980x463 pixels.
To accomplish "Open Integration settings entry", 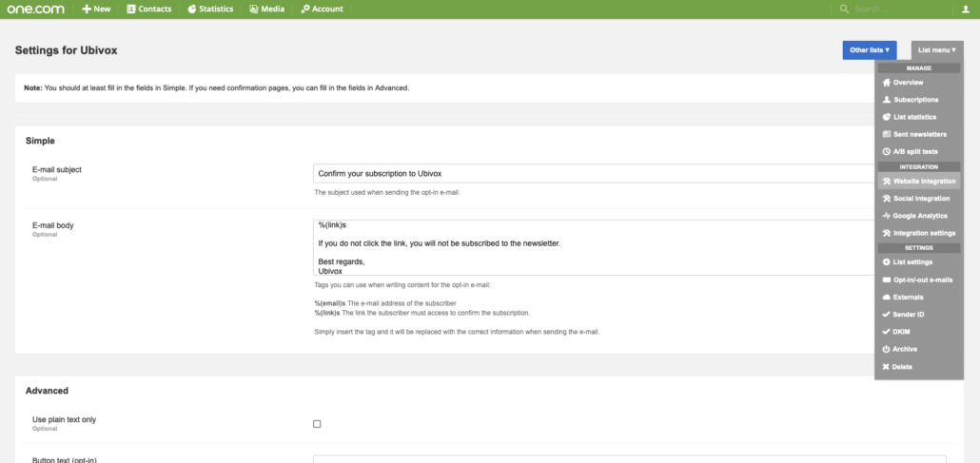I will tap(919, 233).
